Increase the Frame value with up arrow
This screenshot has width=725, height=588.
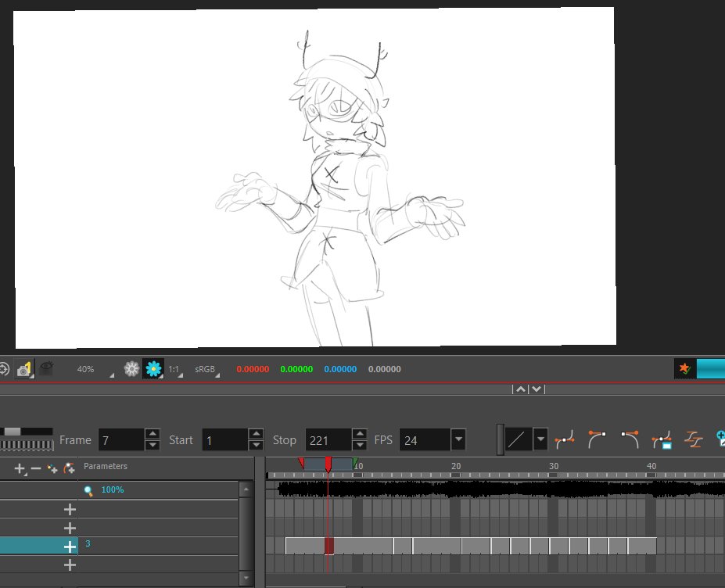click(153, 434)
